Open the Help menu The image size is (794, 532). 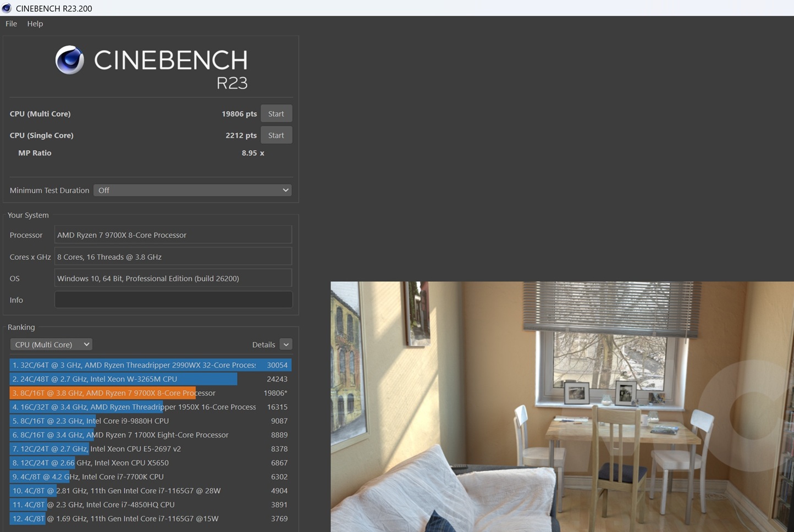[x=35, y=24]
